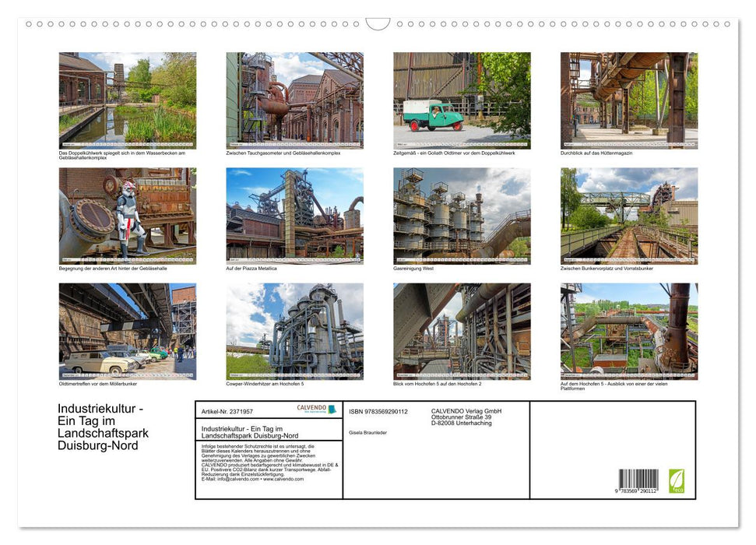The width and height of the screenshot is (756, 545).
Task: Open the view from Hochofen 5 to Hochofen 2 photo
Action: point(462,332)
